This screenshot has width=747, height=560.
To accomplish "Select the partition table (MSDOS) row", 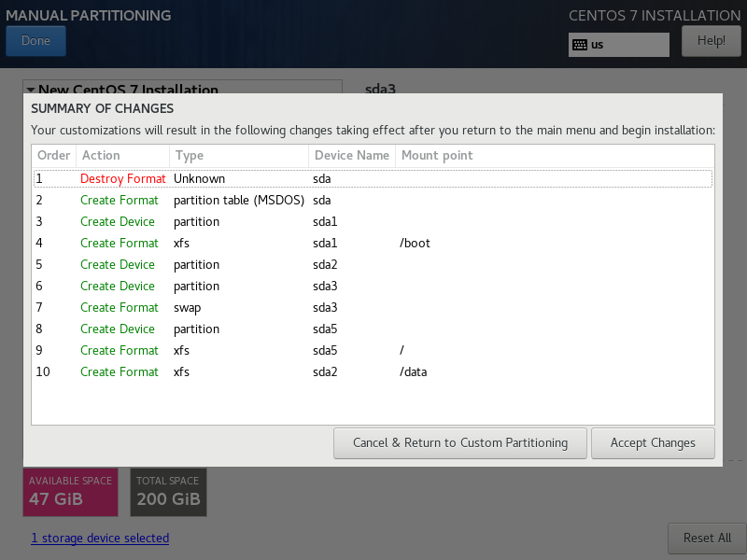I will coord(372,200).
